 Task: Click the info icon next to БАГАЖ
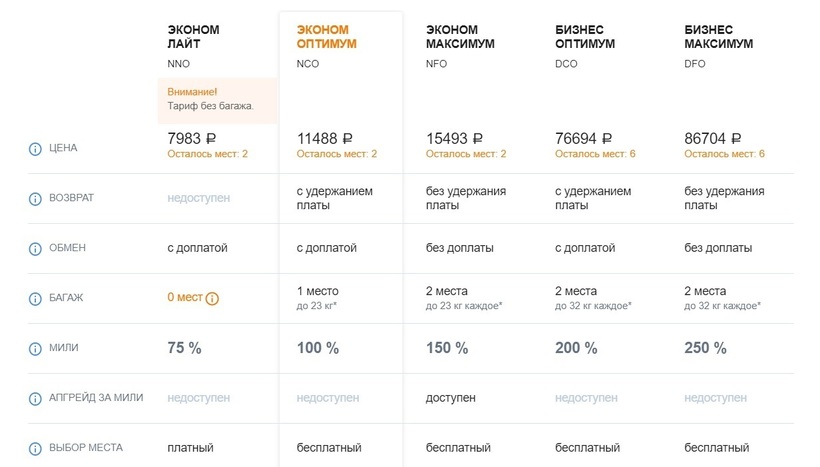[36, 298]
